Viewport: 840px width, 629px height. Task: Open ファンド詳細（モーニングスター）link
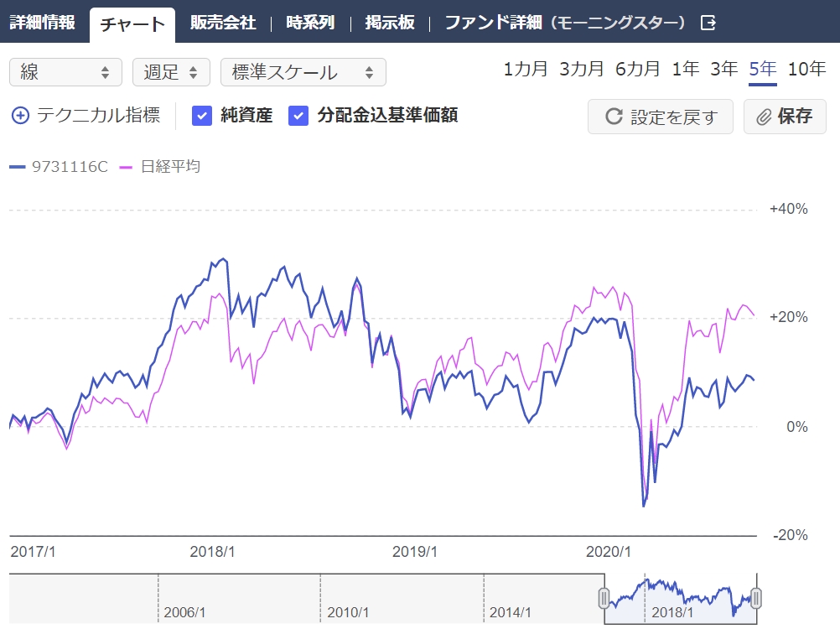(x=565, y=23)
